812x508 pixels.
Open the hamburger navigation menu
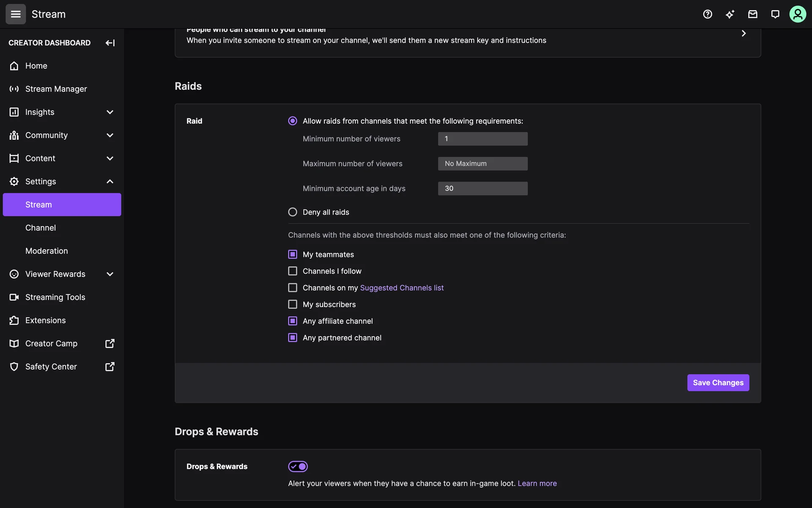coord(16,14)
